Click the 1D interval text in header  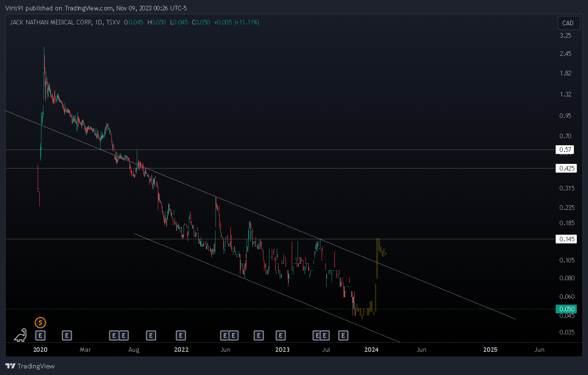coord(99,22)
